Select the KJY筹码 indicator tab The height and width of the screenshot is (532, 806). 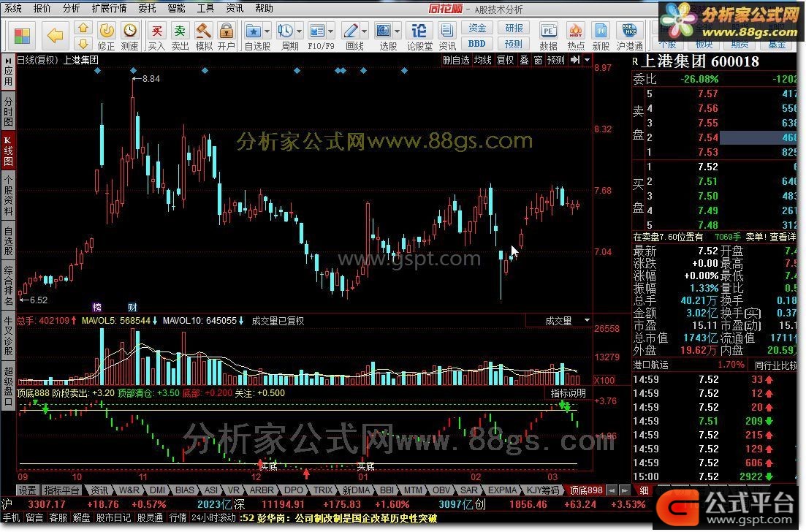542,490
